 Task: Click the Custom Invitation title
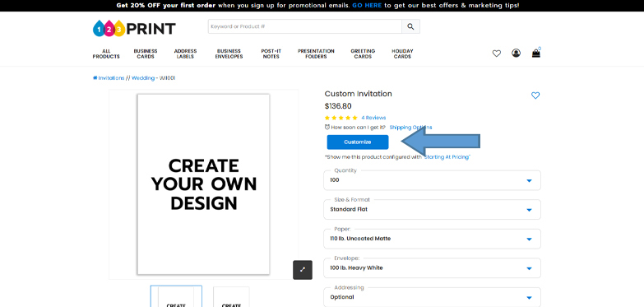click(x=358, y=94)
